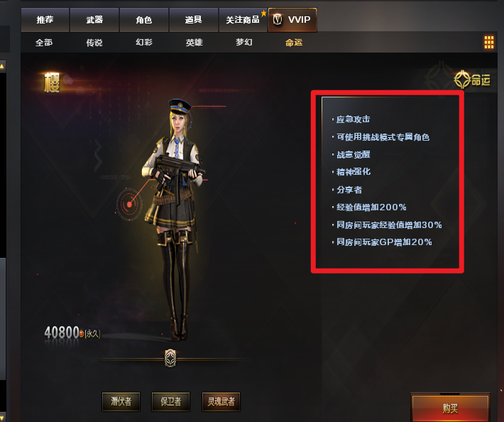The height and width of the screenshot is (422, 504).
Task: Open the 道具 tab
Action: coord(194,20)
